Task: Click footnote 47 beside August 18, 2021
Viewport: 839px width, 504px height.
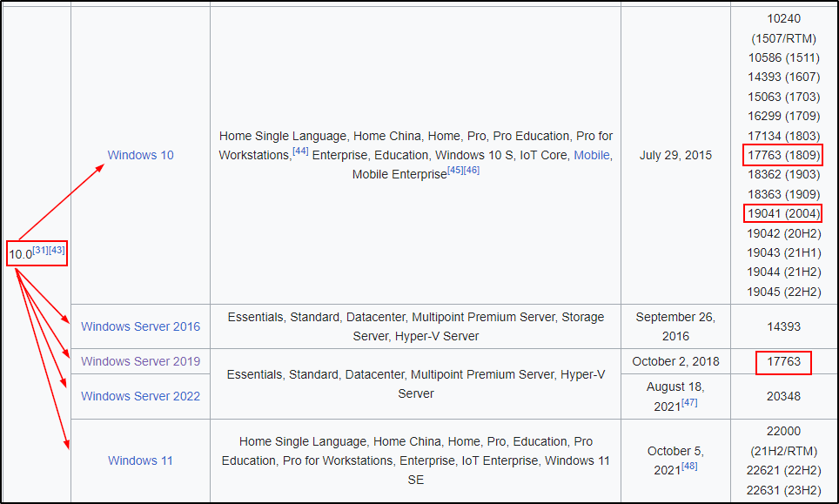Action: pos(688,402)
